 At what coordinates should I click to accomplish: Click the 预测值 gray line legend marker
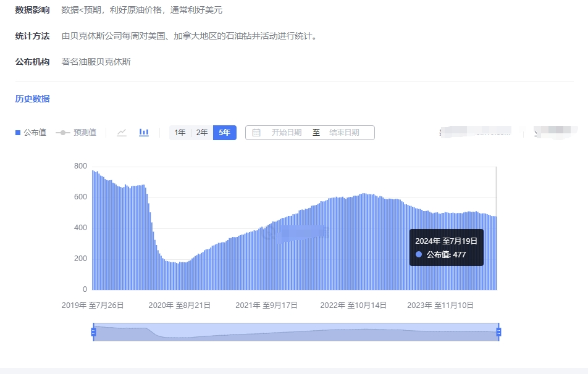coord(62,133)
